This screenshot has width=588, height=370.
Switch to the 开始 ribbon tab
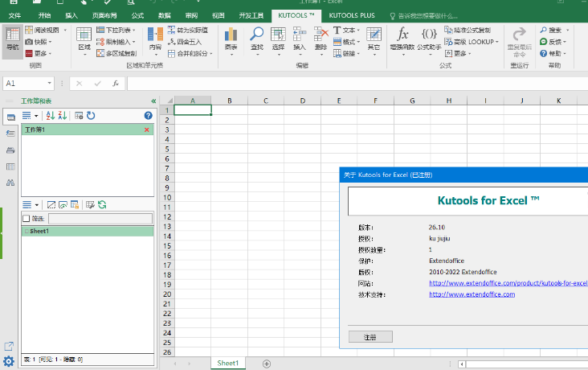pyautogui.click(x=44, y=15)
